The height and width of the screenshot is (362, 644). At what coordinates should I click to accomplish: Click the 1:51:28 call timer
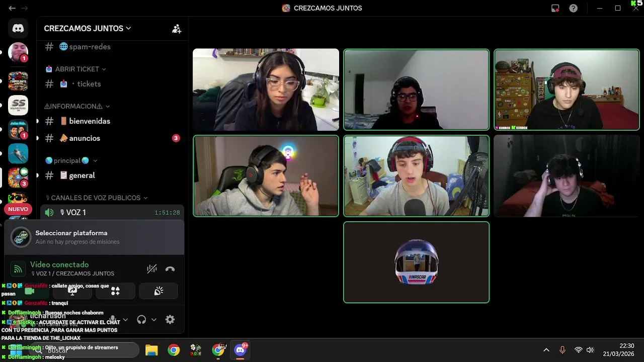(x=167, y=213)
